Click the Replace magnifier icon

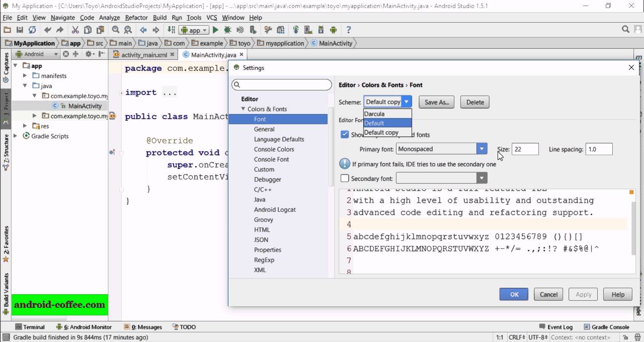coord(128,30)
